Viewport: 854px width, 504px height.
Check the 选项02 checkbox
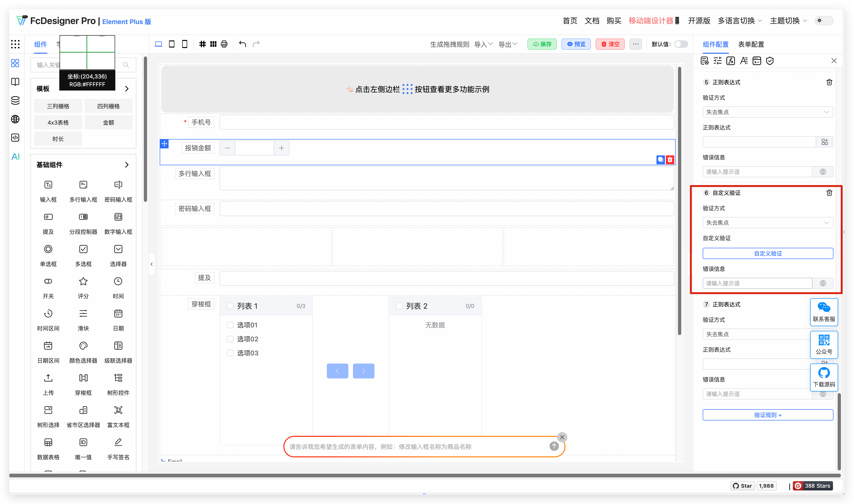pyautogui.click(x=230, y=339)
